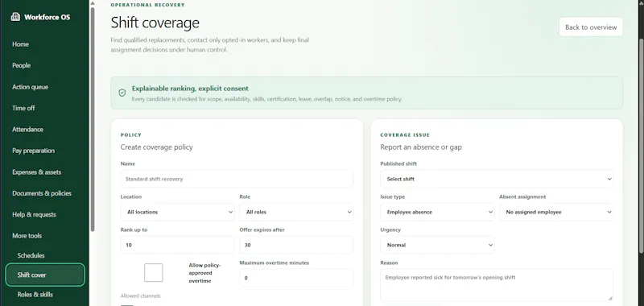Select Shift cover sidebar item
The width and height of the screenshot is (644, 306).
[x=45, y=275]
